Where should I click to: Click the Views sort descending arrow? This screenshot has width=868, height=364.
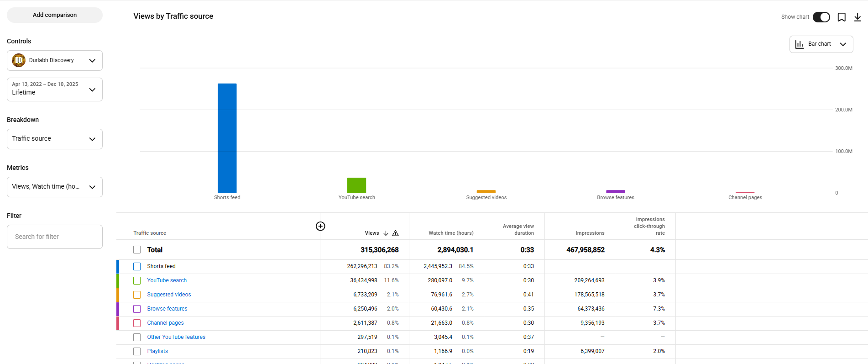[386, 233]
